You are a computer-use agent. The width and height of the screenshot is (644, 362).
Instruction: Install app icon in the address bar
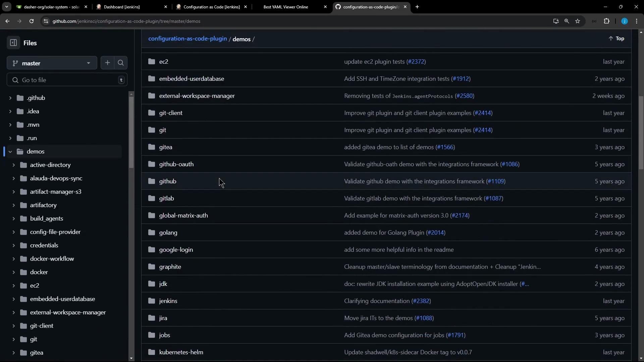pos(556,21)
